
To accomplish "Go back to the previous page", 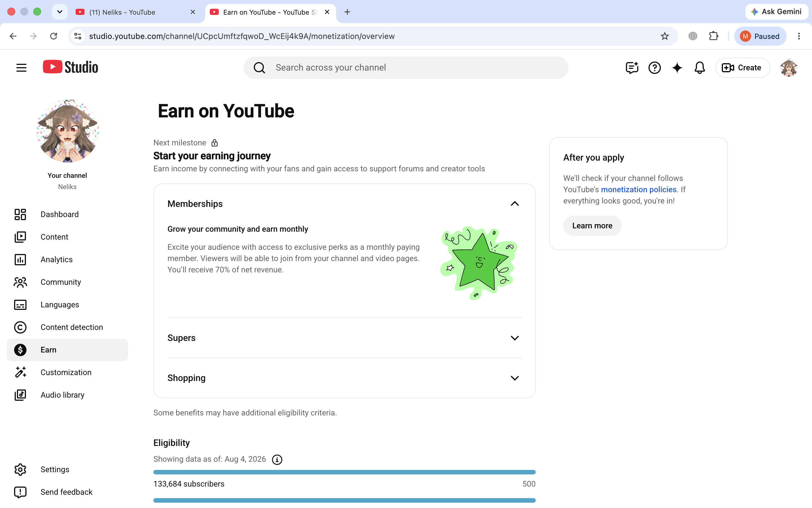I will point(13,36).
